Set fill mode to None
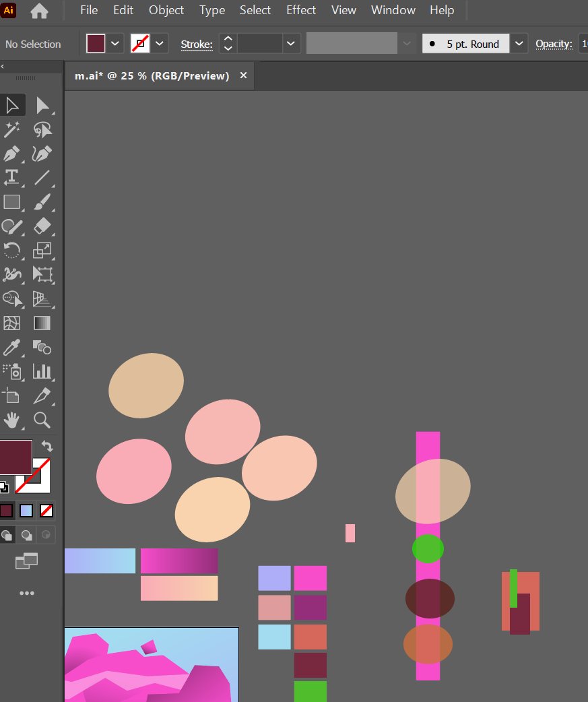Image resolution: width=588 pixels, height=702 pixels. click(x=46, y=511)
